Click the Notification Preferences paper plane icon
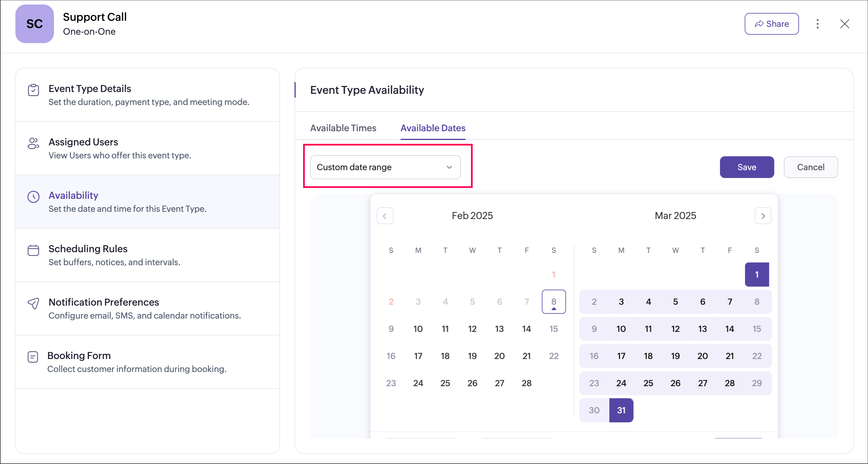The width and height of the screenshot is (868, 464). (x=33, y=304)
